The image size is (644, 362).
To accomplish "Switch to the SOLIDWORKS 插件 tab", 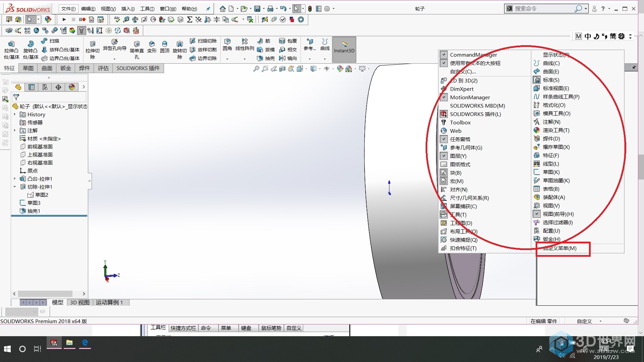I will click(x=138, y=68).
